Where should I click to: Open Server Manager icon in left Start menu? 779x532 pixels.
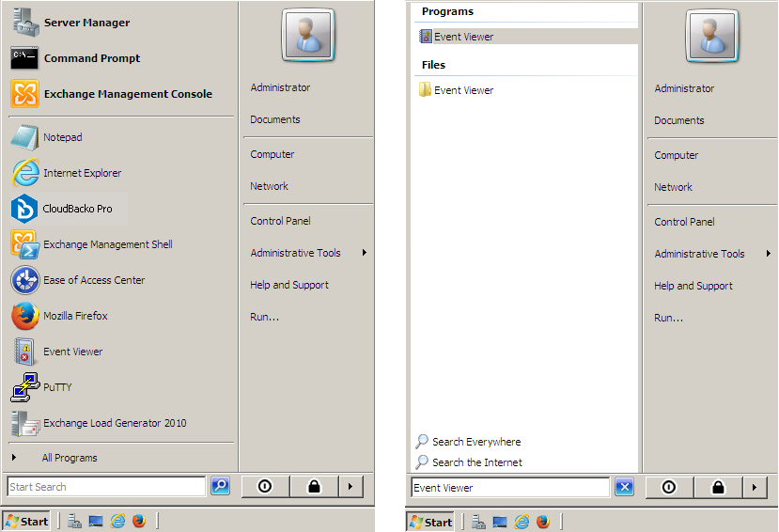coord(25,23)
